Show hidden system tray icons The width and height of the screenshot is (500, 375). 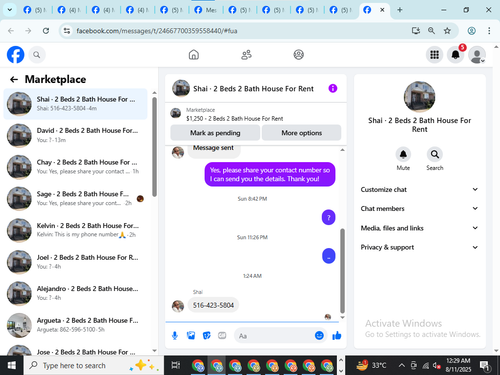(402, 366)
